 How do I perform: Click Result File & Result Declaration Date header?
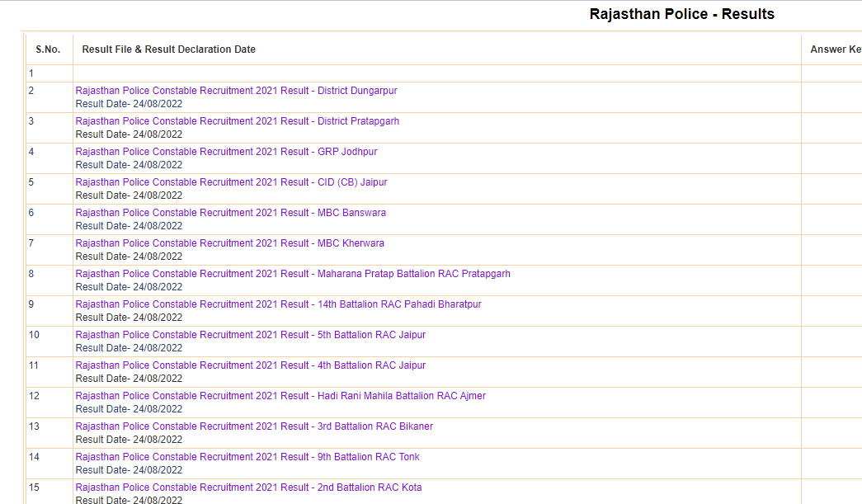(x=169, y=49)
